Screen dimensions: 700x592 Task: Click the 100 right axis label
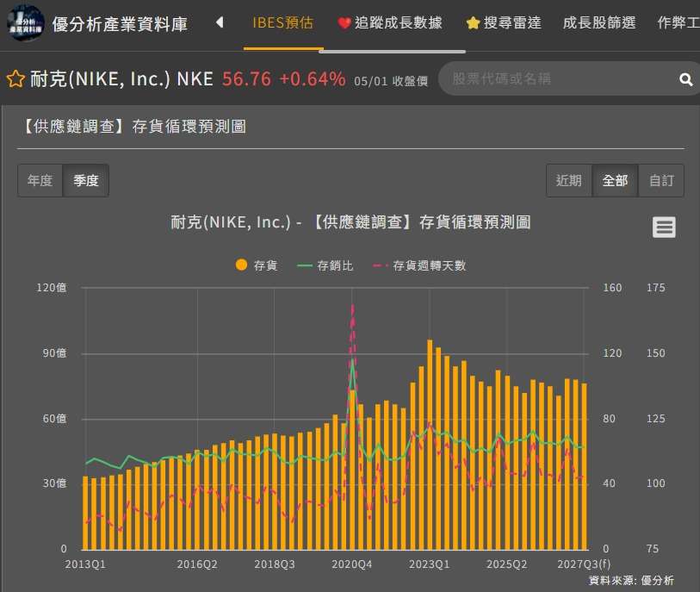click(x=656, y=483)
